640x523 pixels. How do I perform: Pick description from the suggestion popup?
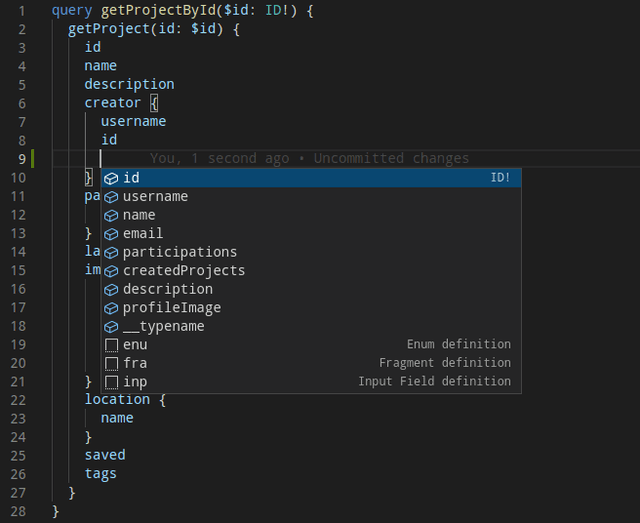tap(167, 289)
